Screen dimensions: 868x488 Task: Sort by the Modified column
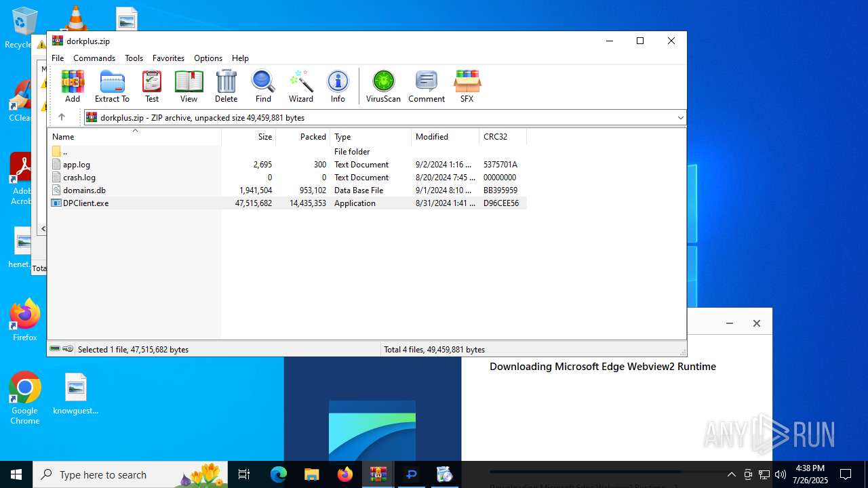click(445, 137)
